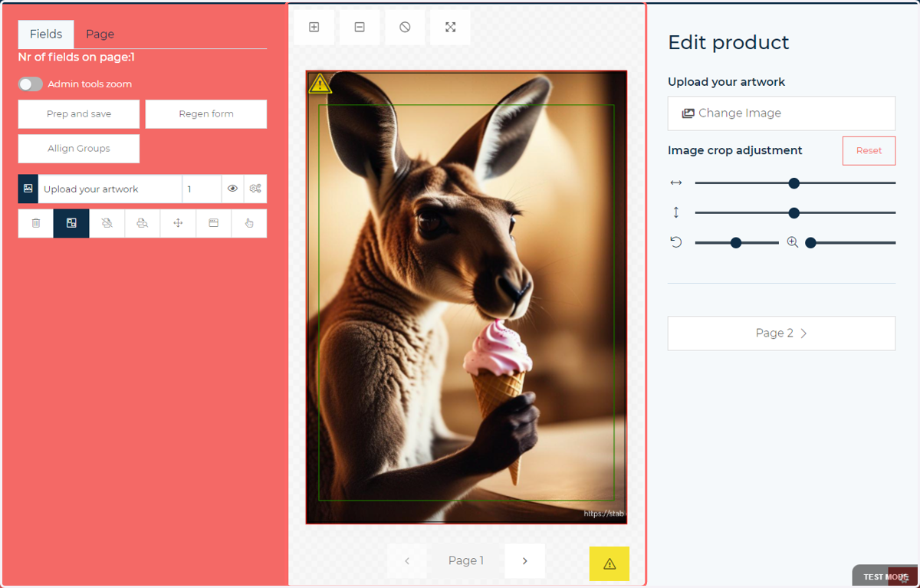Adjust the horizontal crop position slider

[795, 183]
